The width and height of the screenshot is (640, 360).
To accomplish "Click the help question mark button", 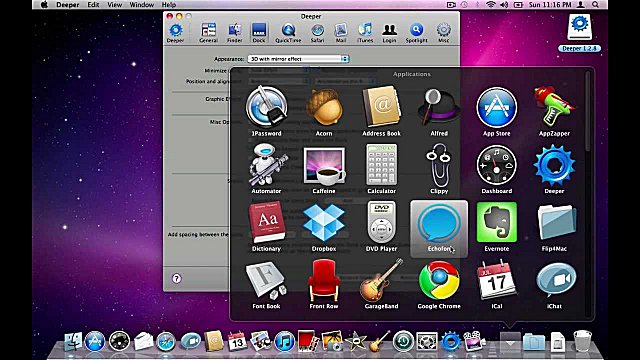I will [x=176, y=278].
